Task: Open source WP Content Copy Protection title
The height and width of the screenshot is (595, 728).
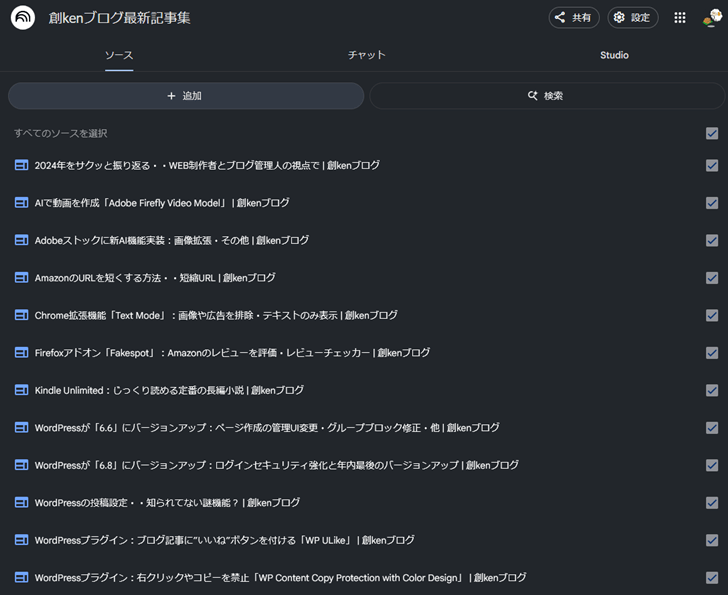Action: click(280, 578)
